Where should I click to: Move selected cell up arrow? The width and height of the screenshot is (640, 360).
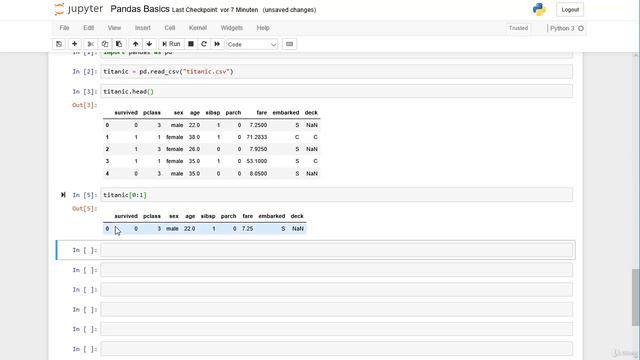pos(136,44)
